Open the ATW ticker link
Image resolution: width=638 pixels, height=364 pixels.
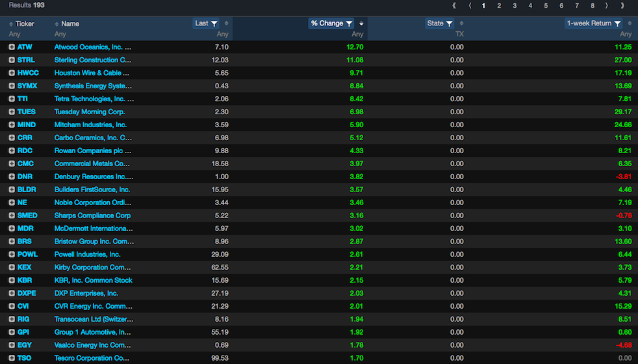(x=25, y=47)
